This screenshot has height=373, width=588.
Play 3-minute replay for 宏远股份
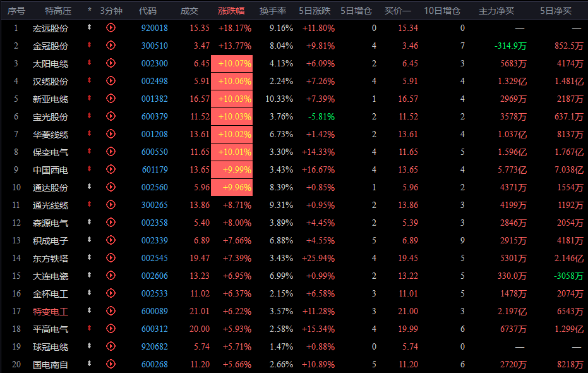111,28
